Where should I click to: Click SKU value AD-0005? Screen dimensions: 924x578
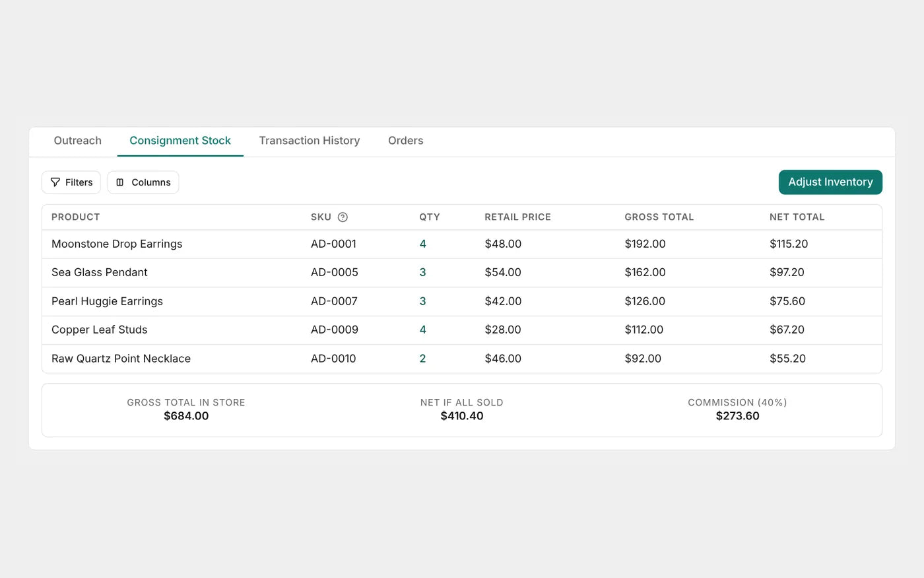point(335,272)
